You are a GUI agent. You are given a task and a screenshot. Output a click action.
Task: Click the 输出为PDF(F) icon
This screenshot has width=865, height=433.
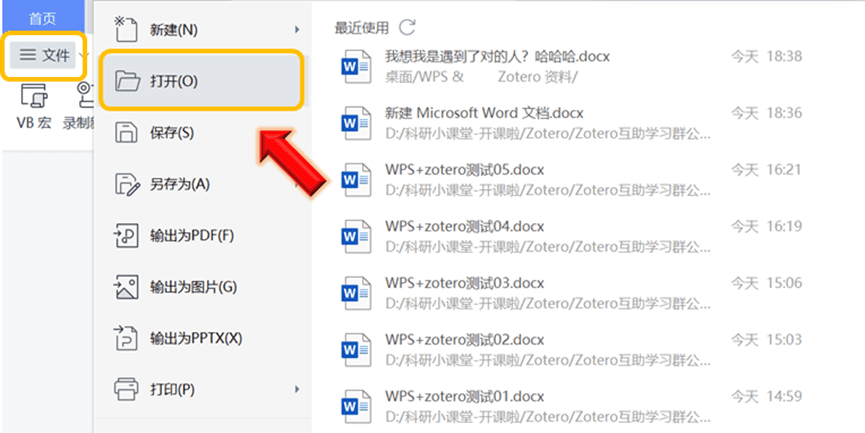[x=126, y=236]
